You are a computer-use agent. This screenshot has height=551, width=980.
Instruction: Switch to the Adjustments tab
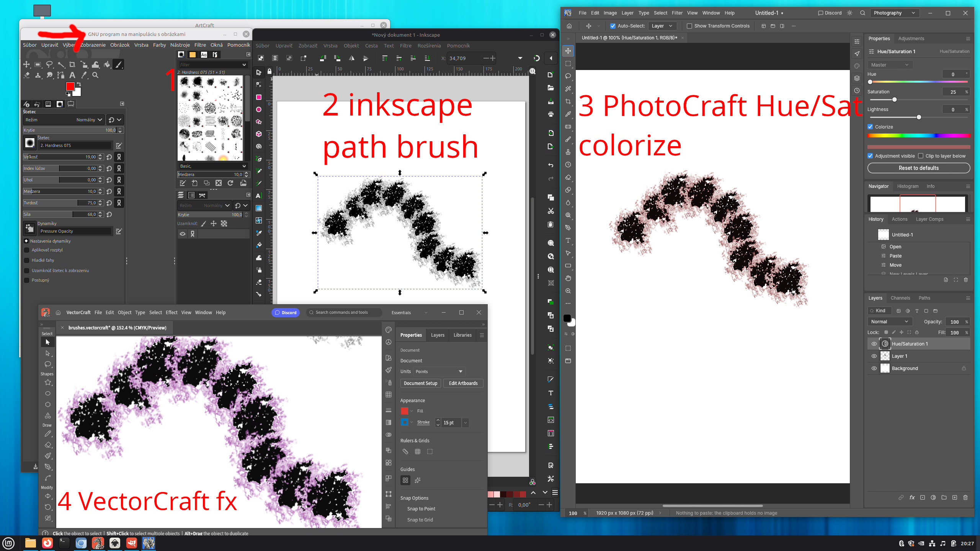(911, 38)
